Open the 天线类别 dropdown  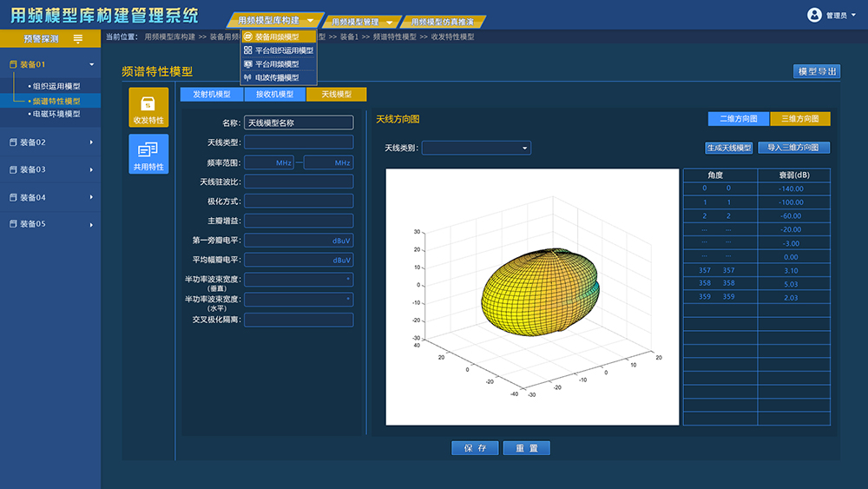[476, 149]
